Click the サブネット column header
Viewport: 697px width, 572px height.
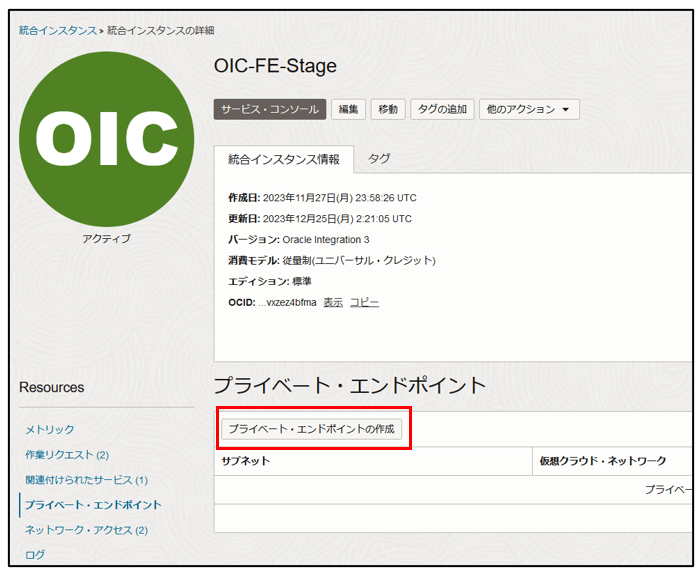246,461
